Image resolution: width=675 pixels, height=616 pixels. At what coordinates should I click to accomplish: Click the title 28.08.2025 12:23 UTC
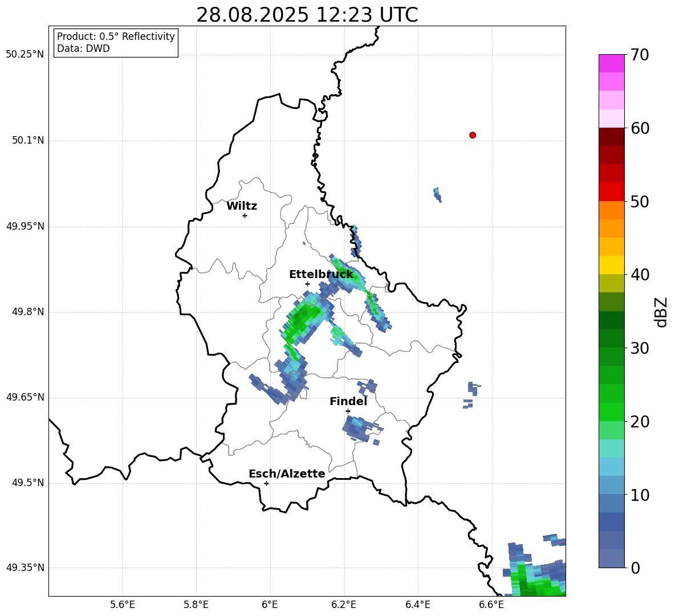point(307,15)
